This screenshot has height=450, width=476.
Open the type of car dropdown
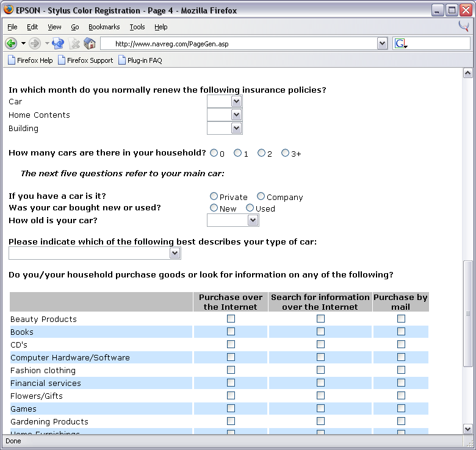pos(175,253)
